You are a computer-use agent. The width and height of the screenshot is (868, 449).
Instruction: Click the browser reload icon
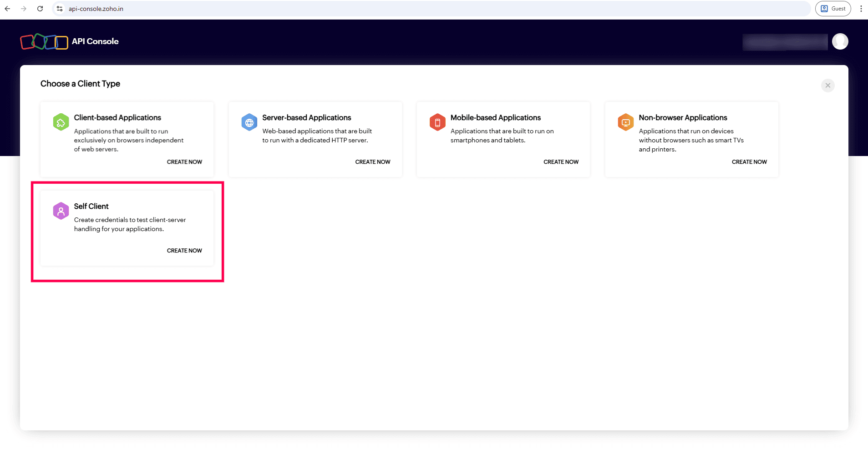click(40, 8)
